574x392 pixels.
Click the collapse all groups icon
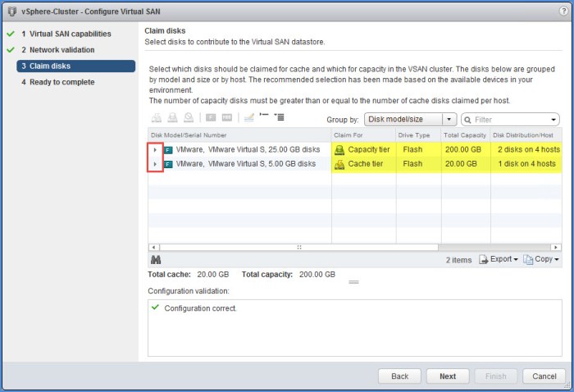pyautogui.click(x=264, y=116)
